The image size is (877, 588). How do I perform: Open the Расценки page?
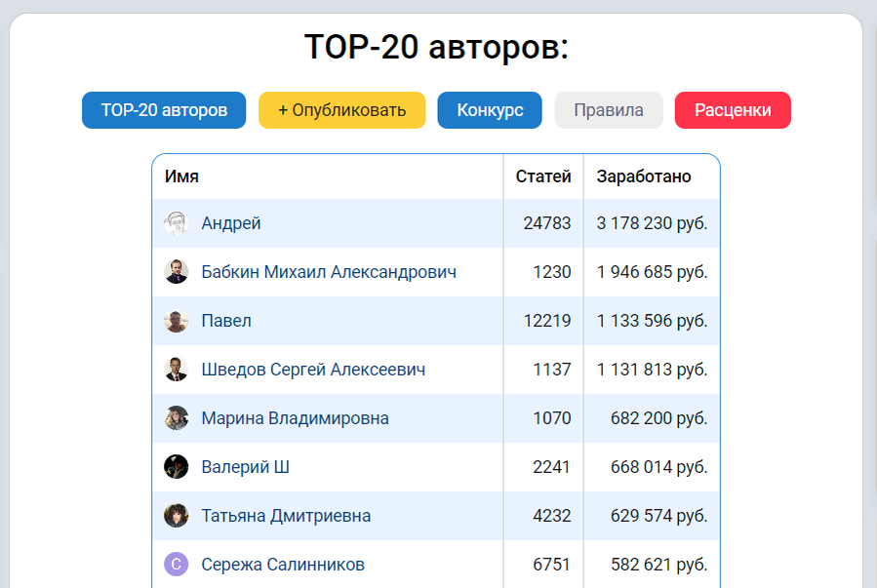point(732,110)
